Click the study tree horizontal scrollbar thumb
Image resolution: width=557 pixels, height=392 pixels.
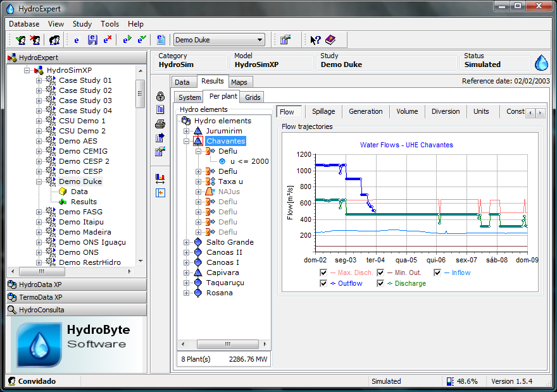click(42, 272)
